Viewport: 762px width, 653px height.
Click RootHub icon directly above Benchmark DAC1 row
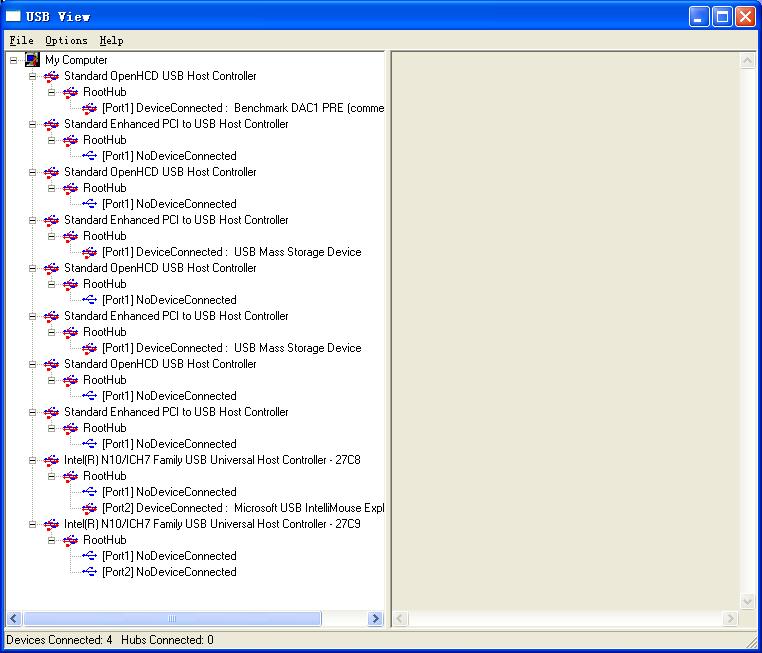[x=70, y=92]
